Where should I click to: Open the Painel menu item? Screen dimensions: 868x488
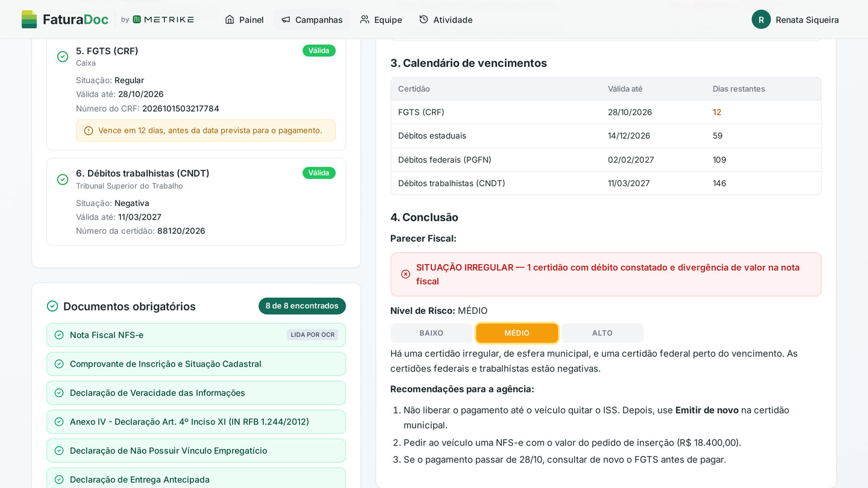(244, 20)
